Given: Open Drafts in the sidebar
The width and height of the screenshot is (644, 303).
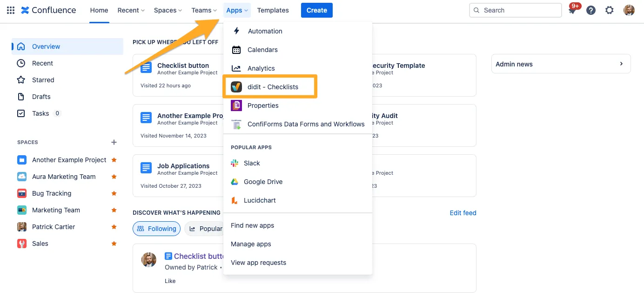Looking at the screenshot, I should (67, 97).
